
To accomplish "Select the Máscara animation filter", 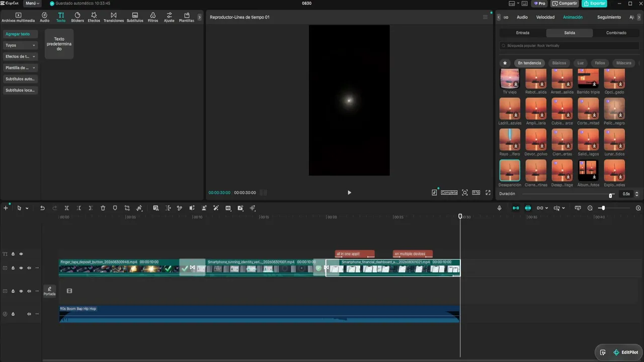I will 624,63.
